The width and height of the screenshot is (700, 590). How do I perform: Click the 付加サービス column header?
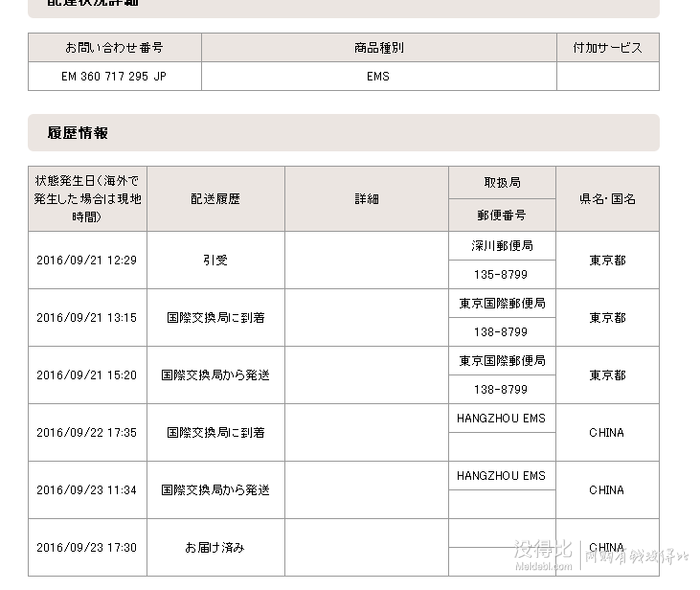tap(608, 47)
